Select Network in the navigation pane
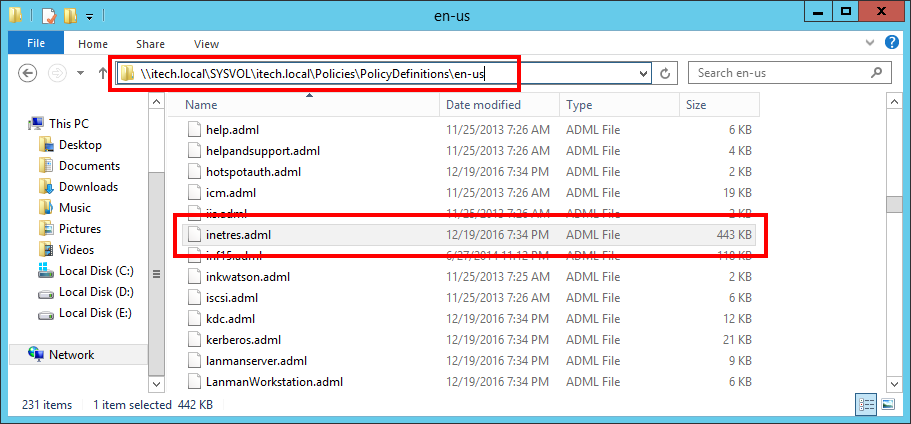This screenshot has width=911, height=424. [71, 354]
